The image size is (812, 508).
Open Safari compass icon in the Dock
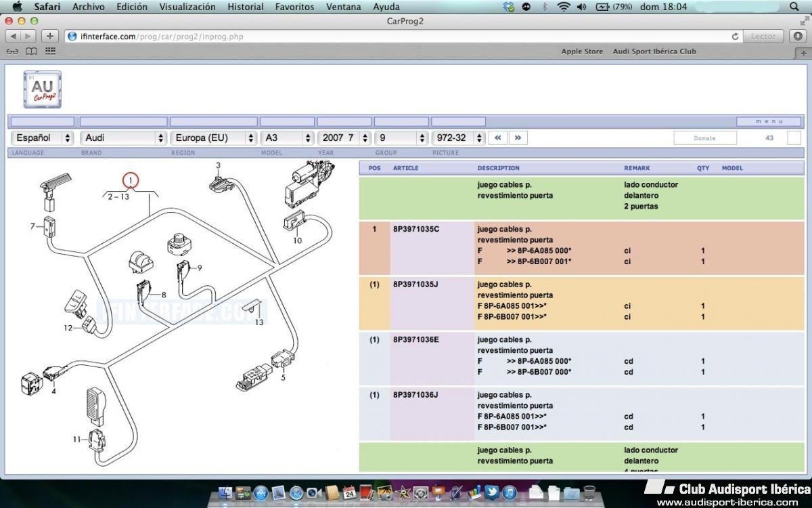[x=296, y=492]
